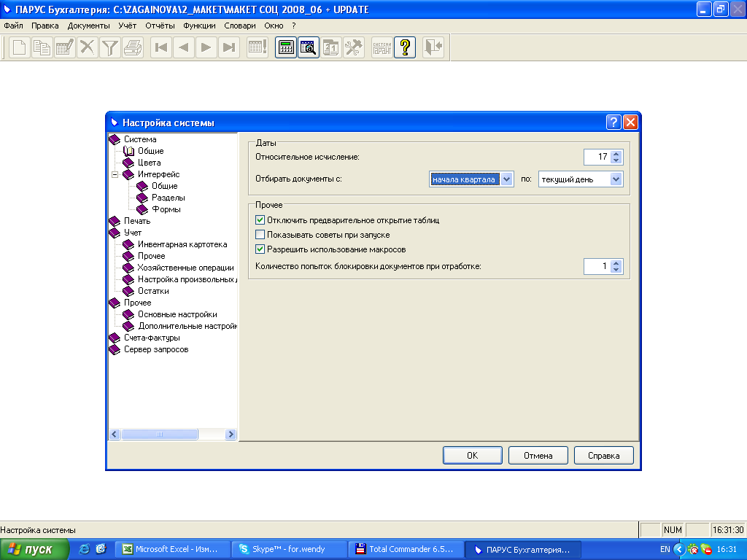Select Общие under Система
This screenshot has width=747, height=560.
coord(150,151)
